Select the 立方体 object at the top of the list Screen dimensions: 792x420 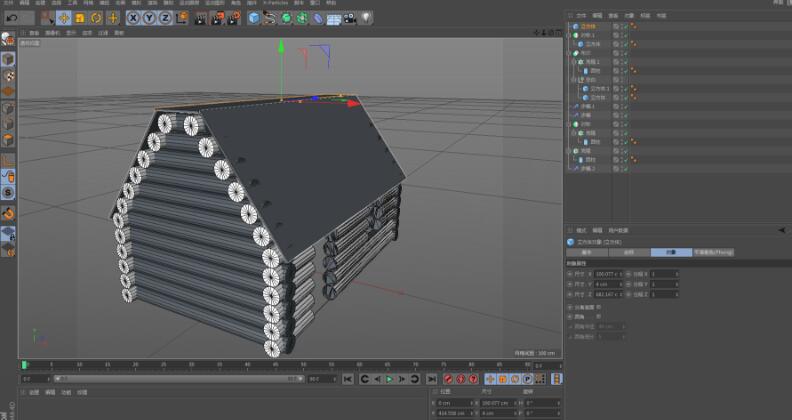tap(588, 27)
